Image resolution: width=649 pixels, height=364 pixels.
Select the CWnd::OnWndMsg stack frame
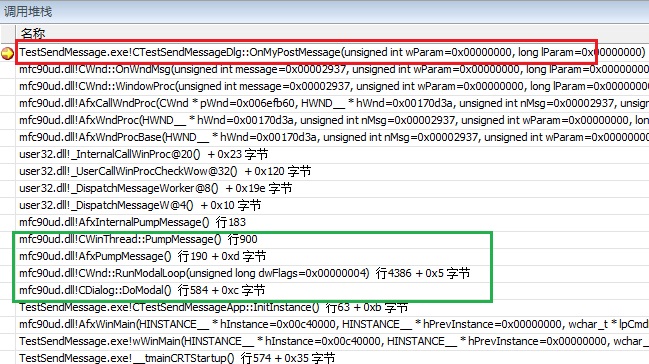pyautogui.click(x=334, y=69)
